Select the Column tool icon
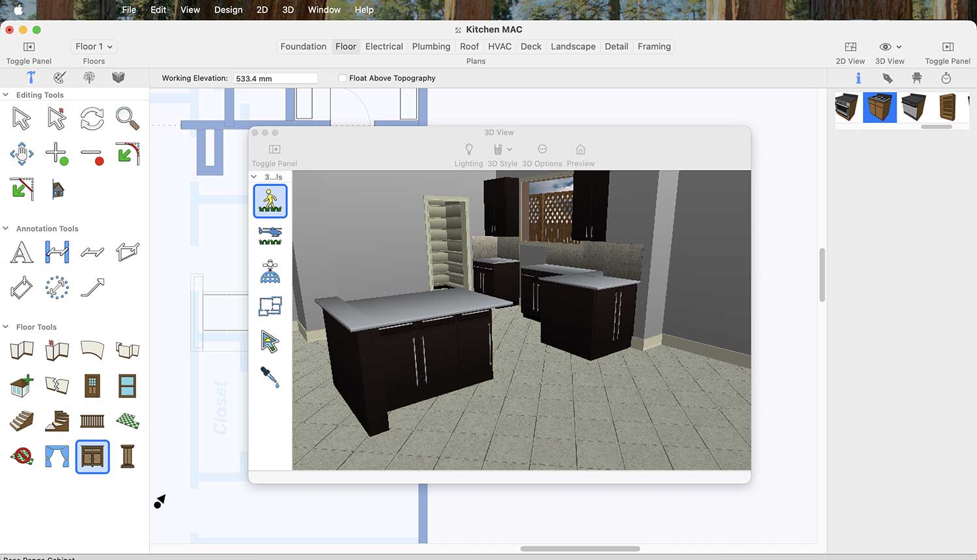Image resolution: width=977 pixels, height=560 pixels. pos(127,456)
